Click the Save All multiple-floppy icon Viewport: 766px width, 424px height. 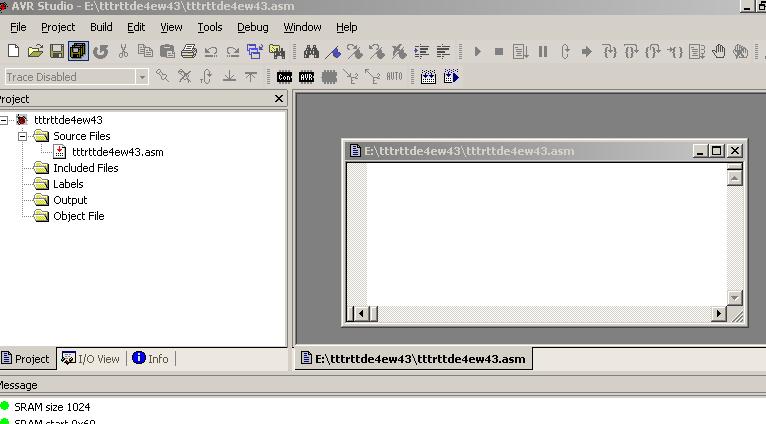click(78, 51)
